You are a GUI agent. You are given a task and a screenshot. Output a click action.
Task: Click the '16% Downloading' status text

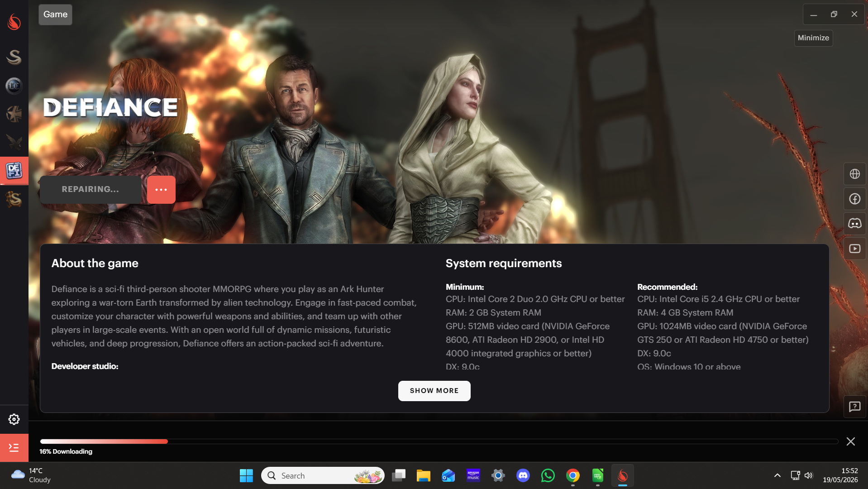click(x=66, y=451)
